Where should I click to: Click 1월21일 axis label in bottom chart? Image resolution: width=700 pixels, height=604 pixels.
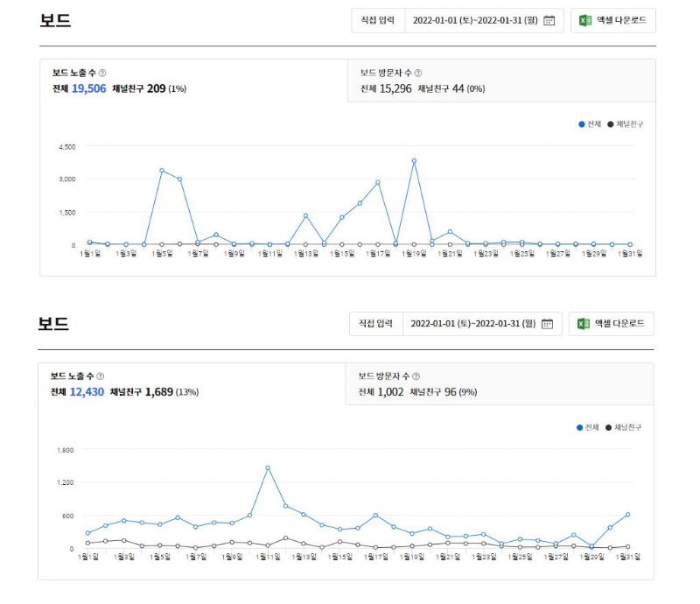pos(448,557)
